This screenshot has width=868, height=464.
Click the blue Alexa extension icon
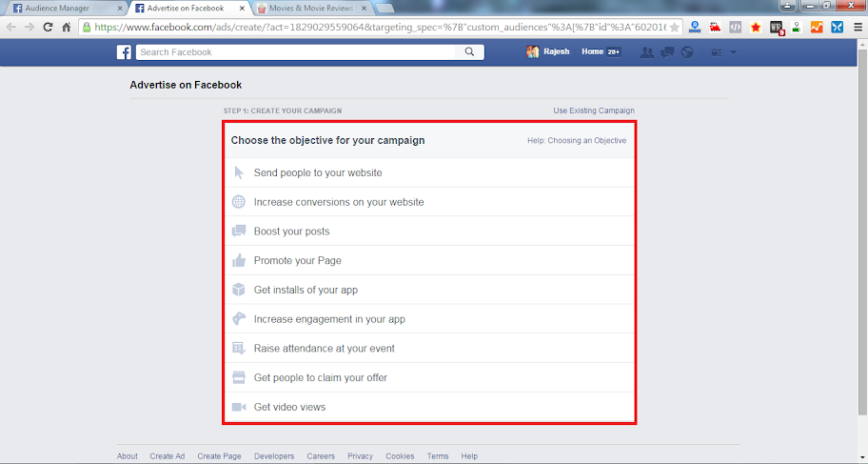[695, 28]
